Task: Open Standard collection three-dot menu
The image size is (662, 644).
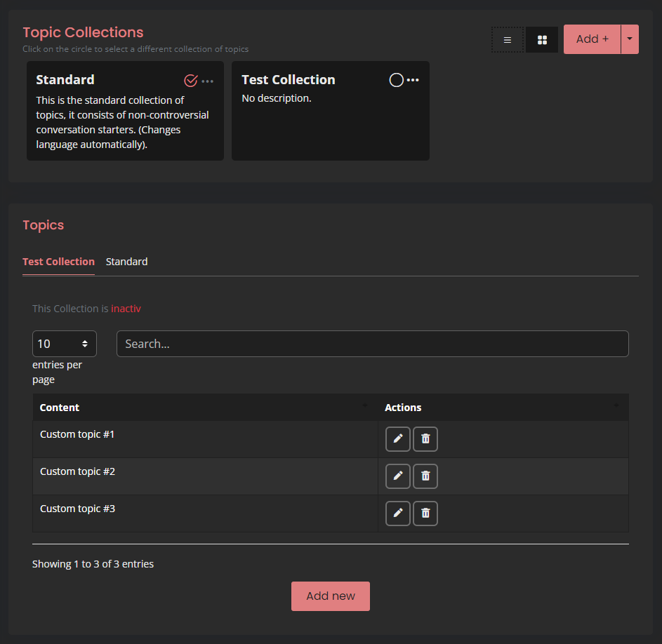Action: click(x=208, y=81)
